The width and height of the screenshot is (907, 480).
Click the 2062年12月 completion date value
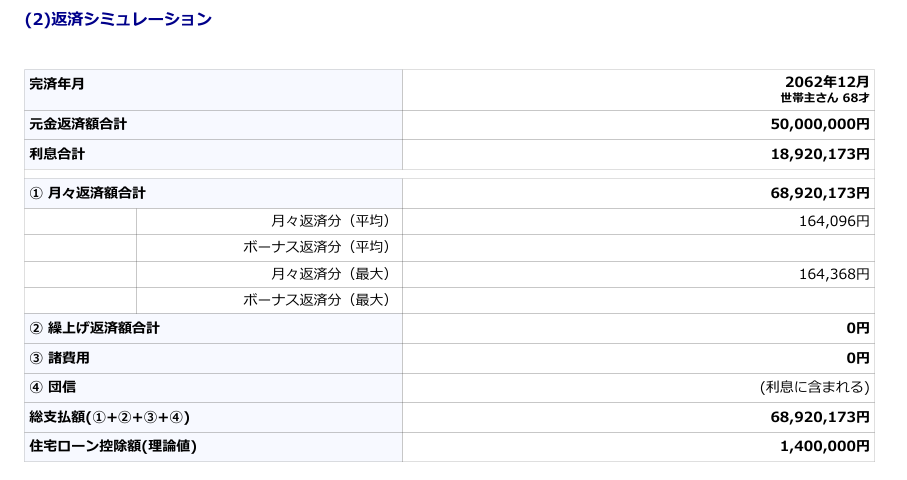tap(827, 82)
